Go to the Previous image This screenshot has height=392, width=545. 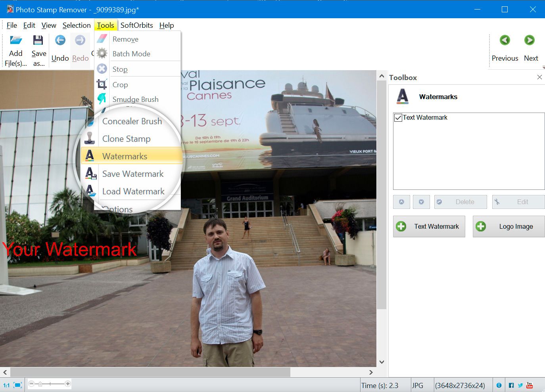(505, 40)
